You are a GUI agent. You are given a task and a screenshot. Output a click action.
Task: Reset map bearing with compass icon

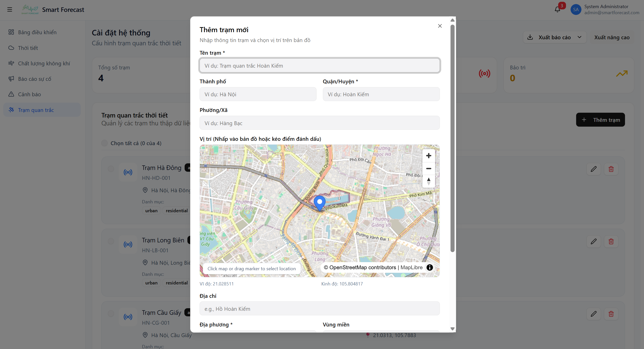(x=428, y=181)
